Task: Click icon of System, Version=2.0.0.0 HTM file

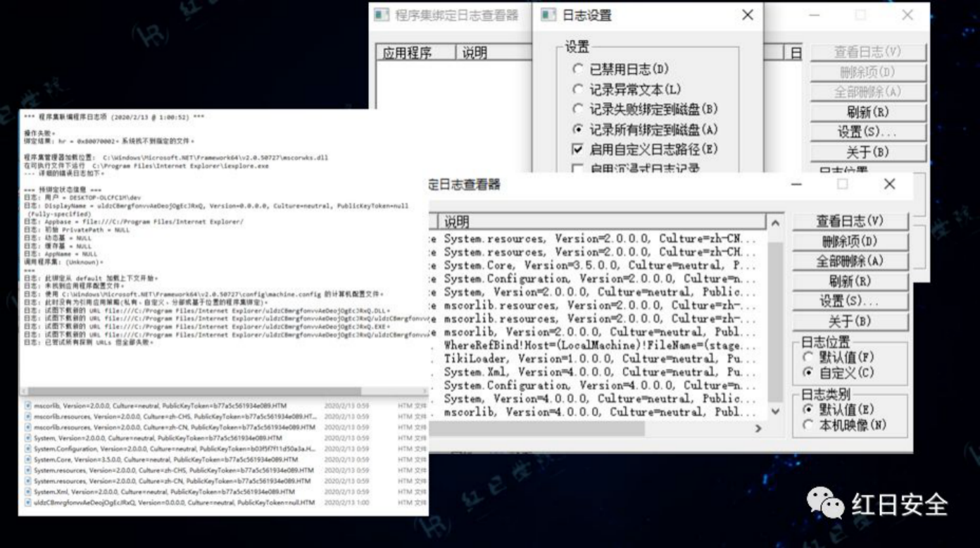Action: coord(28,438)
